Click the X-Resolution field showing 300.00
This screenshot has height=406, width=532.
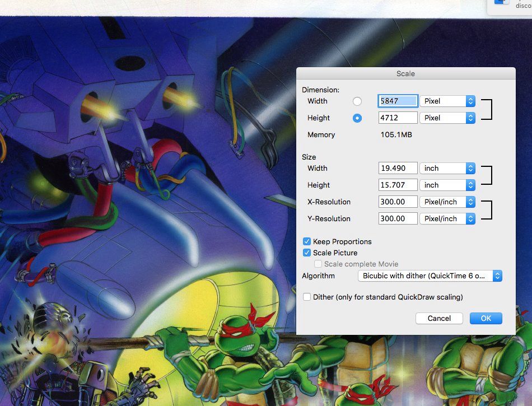pyautogui.click(x=398, y=202)
